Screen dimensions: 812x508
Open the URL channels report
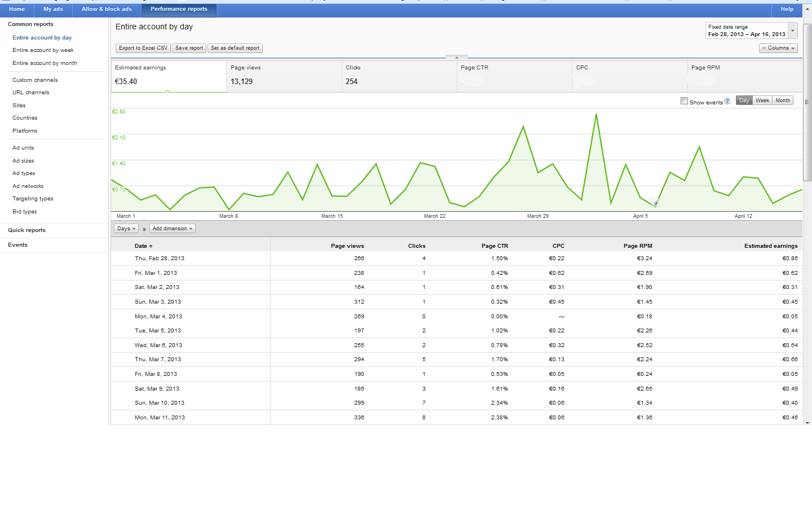(31, 93)
